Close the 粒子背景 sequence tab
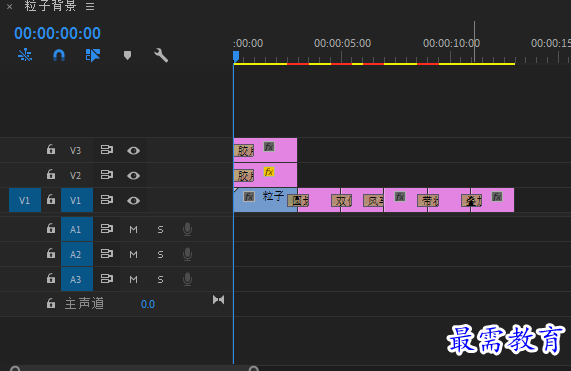This screenshot has height=371, width=571. 9,7
